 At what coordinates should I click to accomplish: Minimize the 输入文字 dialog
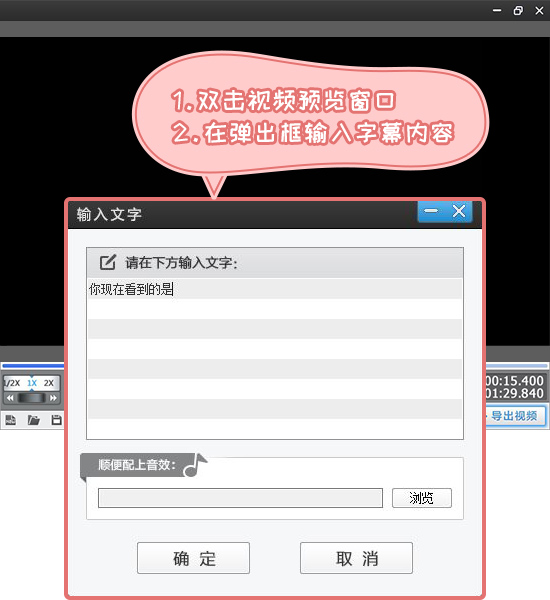(431, 211)
